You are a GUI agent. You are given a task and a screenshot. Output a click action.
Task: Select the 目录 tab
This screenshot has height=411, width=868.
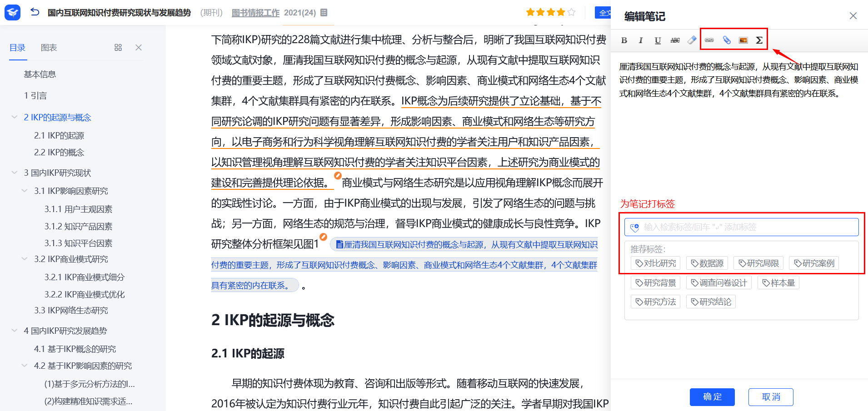[x=18, y=48]
